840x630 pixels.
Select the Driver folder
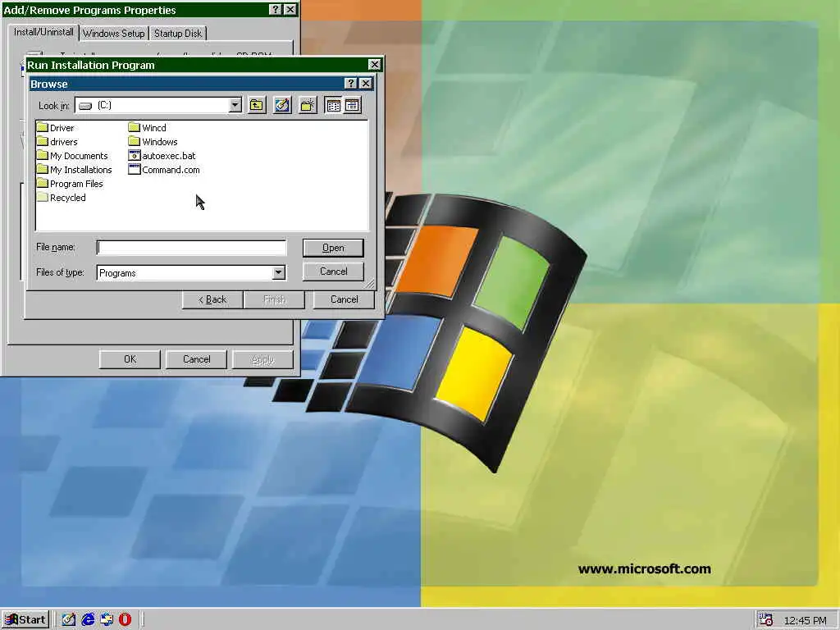pos(56,127)
